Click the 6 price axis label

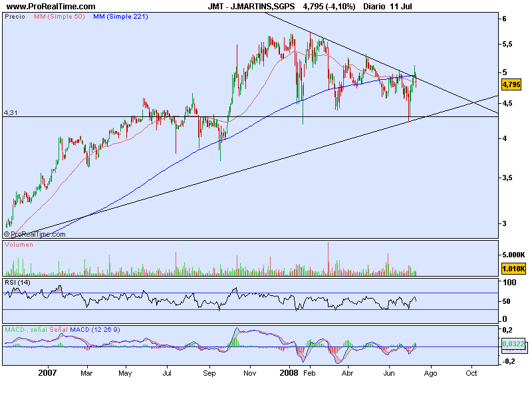click(x=504, y=19)
